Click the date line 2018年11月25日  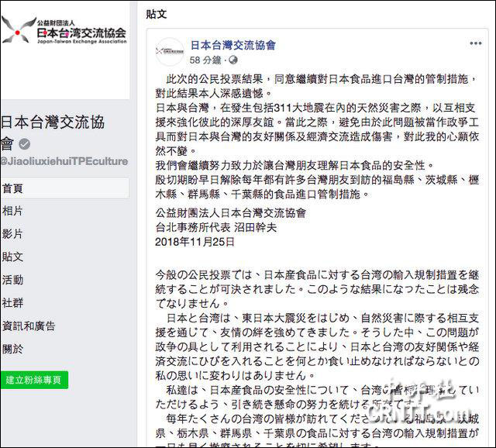pos(195,242)
